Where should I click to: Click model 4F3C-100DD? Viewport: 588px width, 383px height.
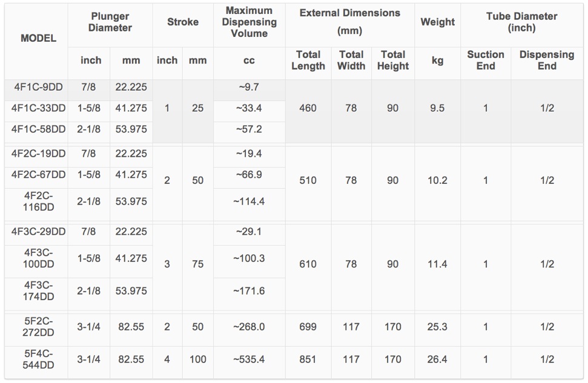tap(38, 258)
